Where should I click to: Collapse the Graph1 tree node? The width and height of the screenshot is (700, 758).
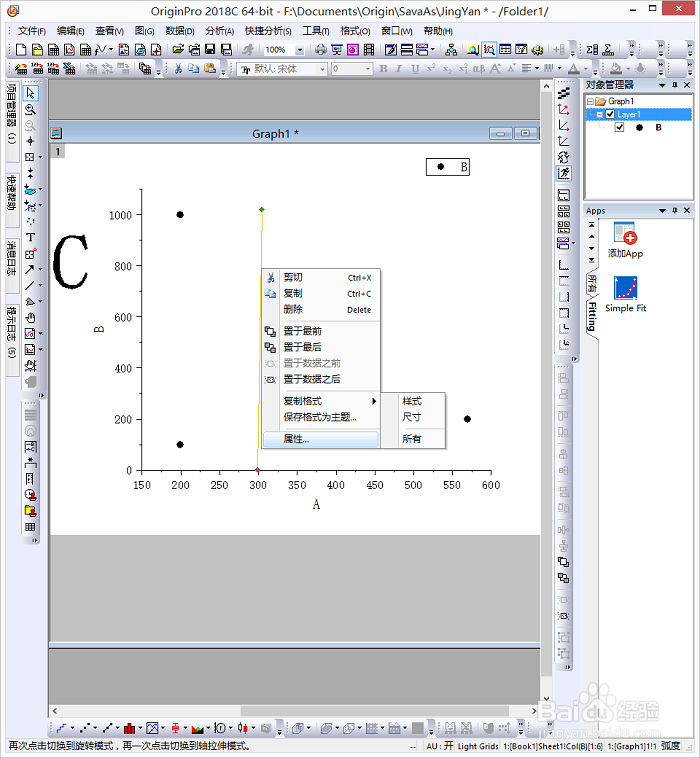point(590,102)
